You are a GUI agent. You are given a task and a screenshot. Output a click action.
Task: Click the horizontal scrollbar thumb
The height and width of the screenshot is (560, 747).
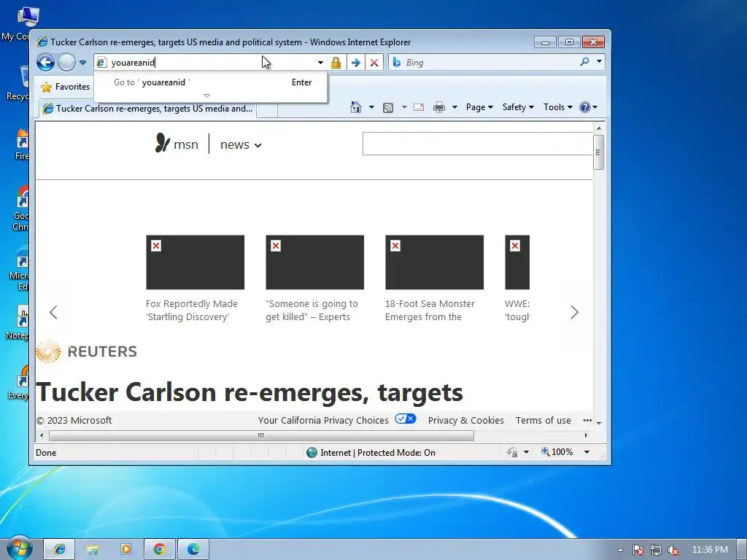point(261,435)
